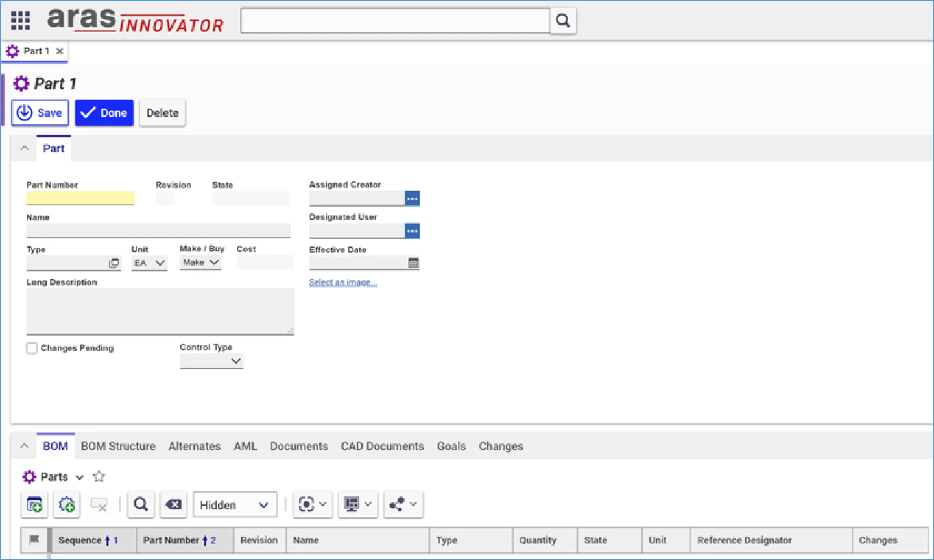Click the search magnifier button in header
The image size is (934, 560).
(563, 21)
